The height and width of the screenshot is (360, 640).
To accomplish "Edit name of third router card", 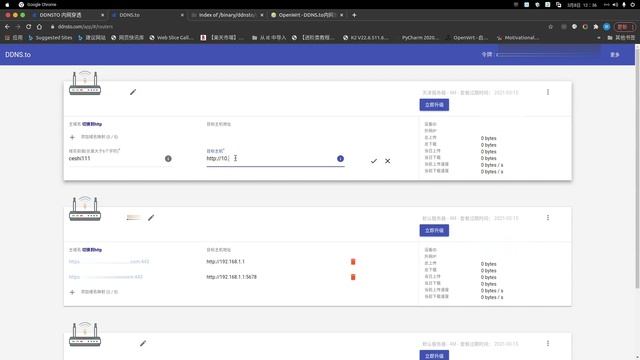I will [143, 343].
